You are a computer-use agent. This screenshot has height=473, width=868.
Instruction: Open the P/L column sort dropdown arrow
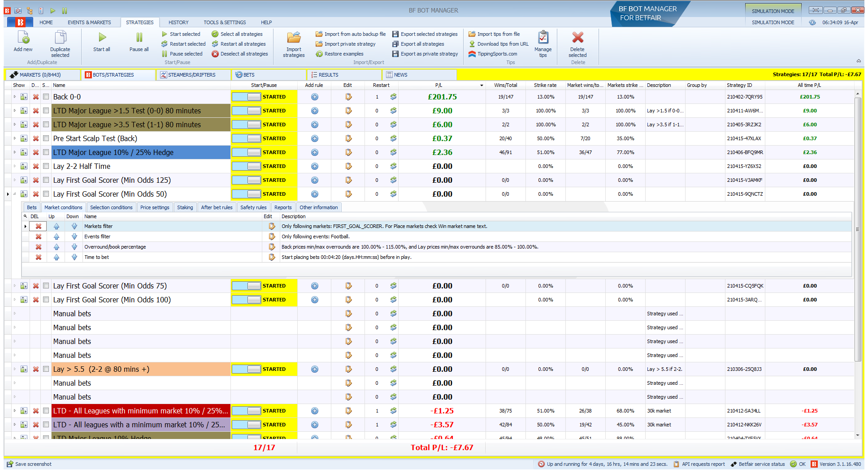(482, 86)
